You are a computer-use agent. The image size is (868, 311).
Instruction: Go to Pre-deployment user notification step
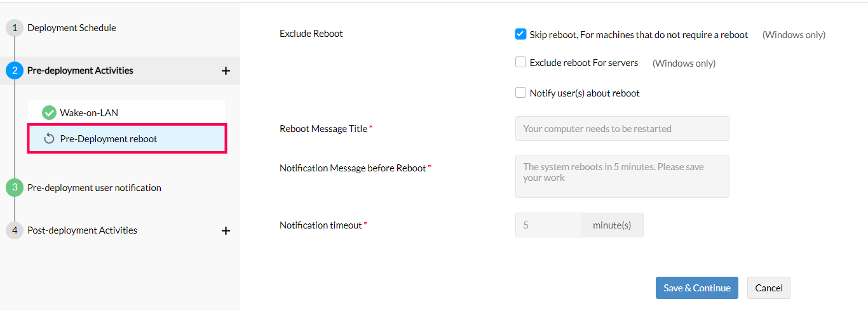tap(94, 188)
